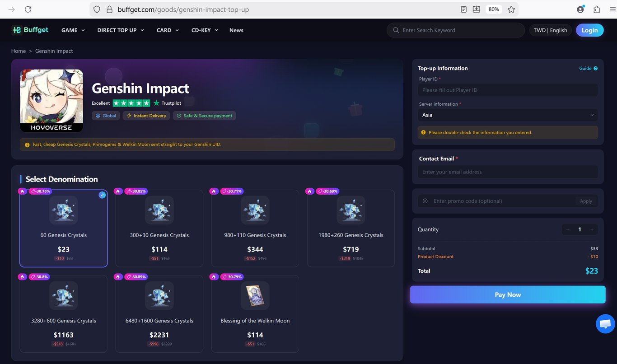
Task: Click the padlock site security icon
Action: click(109, 9)
